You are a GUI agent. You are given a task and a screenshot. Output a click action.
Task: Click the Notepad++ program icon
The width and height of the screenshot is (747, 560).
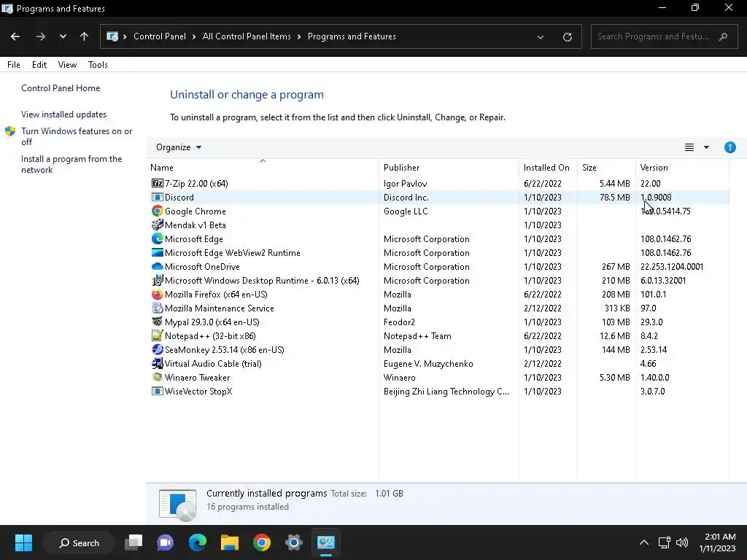pos(158,335)
